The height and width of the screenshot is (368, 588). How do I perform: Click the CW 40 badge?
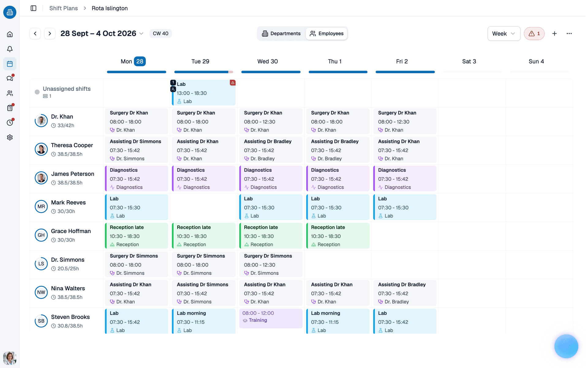tap(160, 33)
